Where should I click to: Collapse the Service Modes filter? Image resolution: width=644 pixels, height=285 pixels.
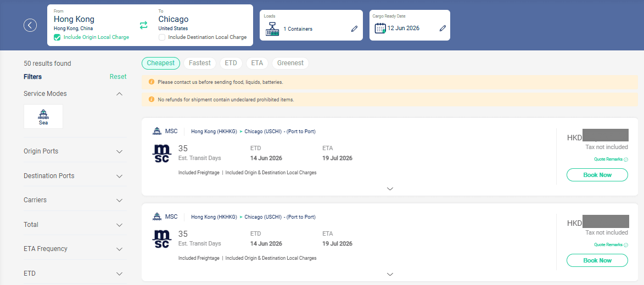119,94
